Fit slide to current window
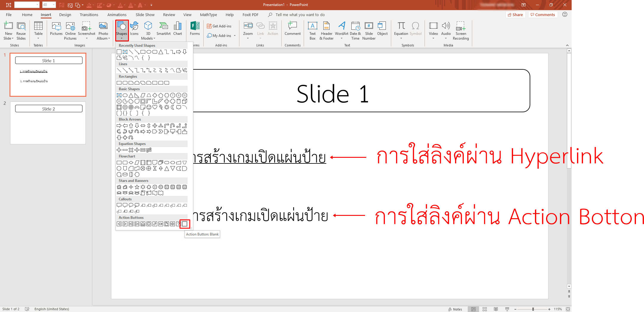 click(x=568, y=309)
